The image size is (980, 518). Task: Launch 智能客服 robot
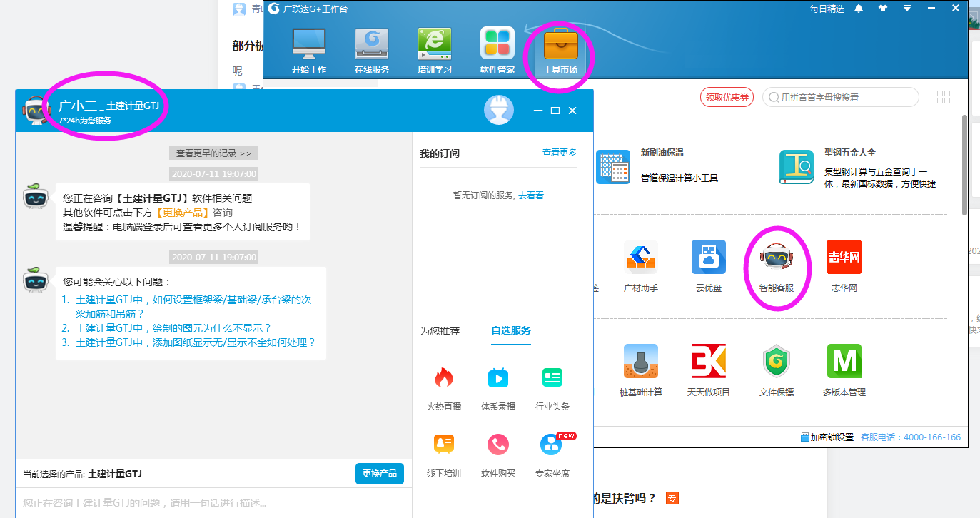(777, 266)
